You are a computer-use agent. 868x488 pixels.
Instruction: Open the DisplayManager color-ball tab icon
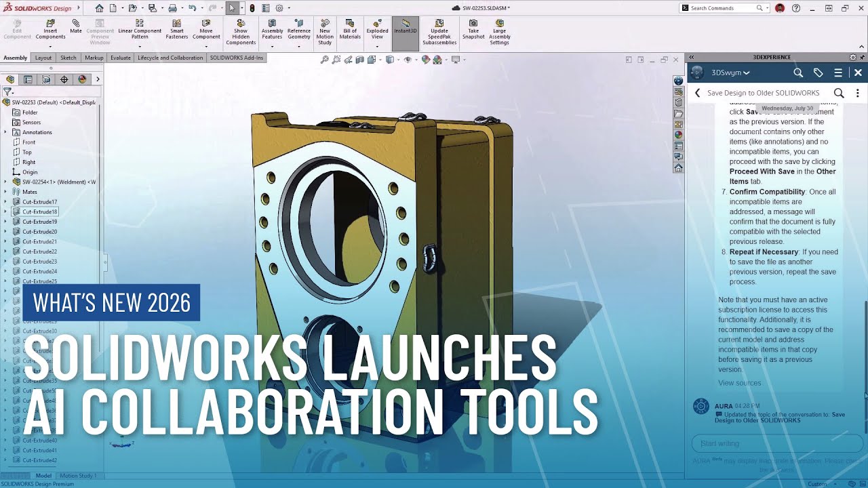pyautogui.click(x=82, y=79)
